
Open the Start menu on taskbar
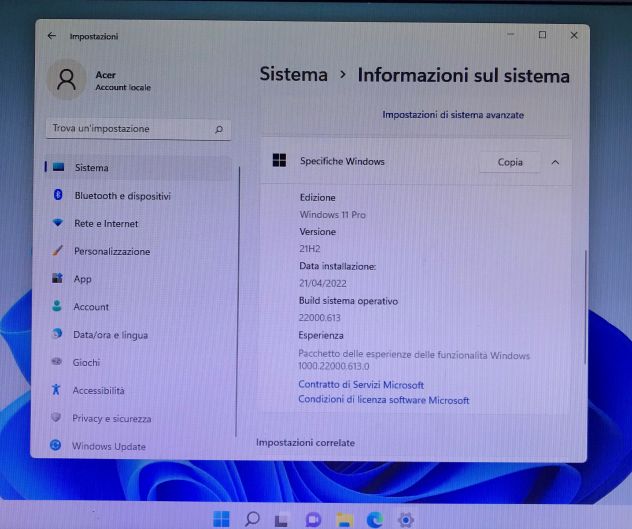click(221, 519)
